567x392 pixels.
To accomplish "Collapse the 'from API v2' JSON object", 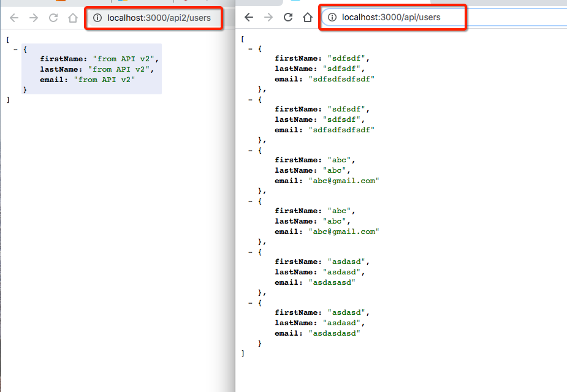I will 15,49.
